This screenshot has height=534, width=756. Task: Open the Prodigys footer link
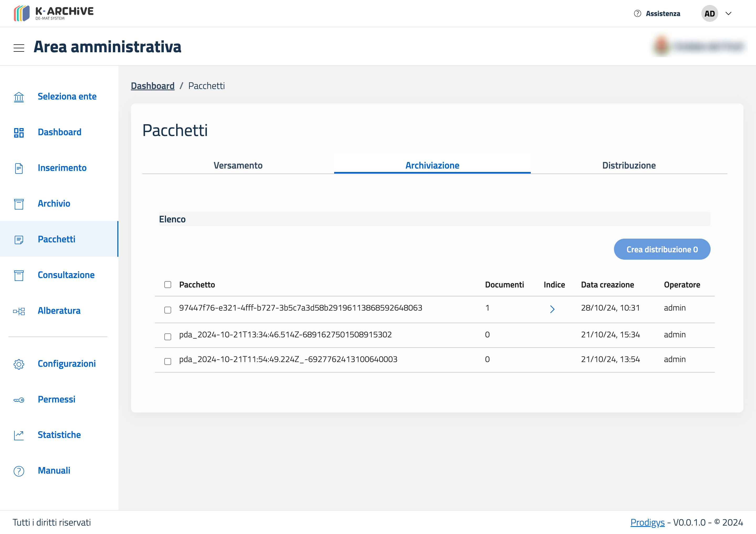[647, 522]
